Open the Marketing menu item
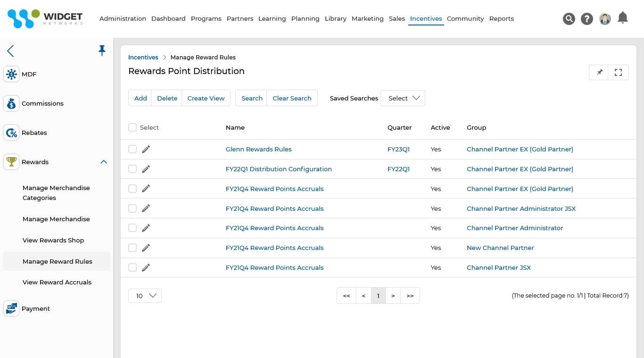 367,18
